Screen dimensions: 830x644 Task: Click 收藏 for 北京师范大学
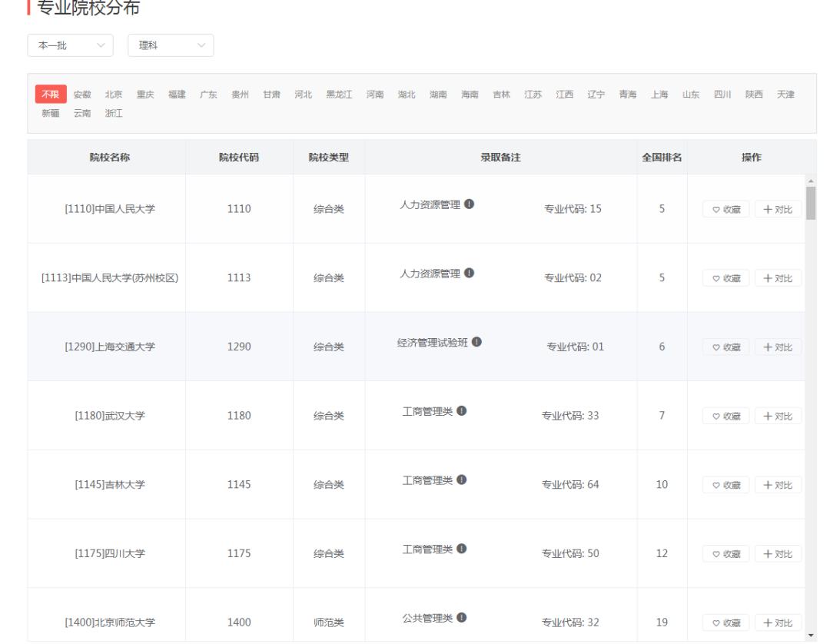(725, 622)
